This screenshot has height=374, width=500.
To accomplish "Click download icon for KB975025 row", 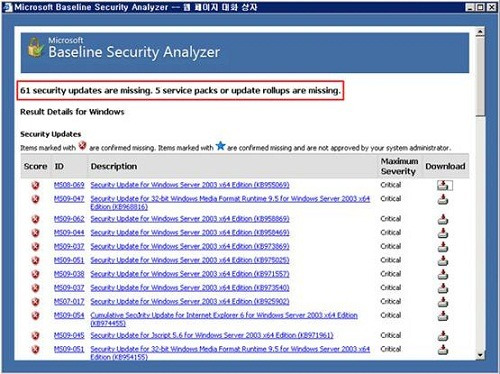I will tap(443, 260).
